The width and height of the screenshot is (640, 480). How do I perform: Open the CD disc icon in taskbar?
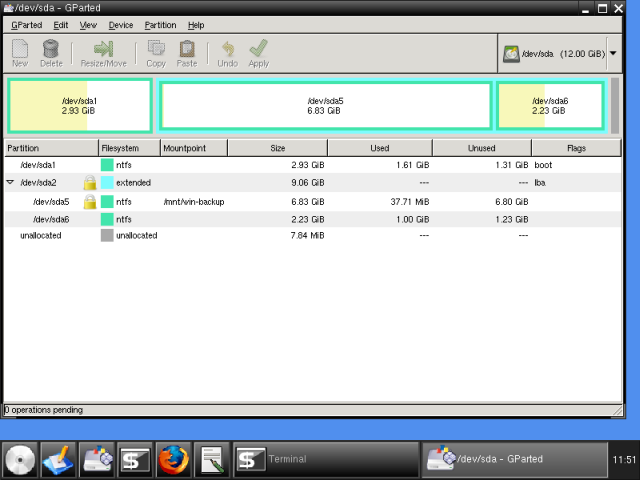point(20,460)
